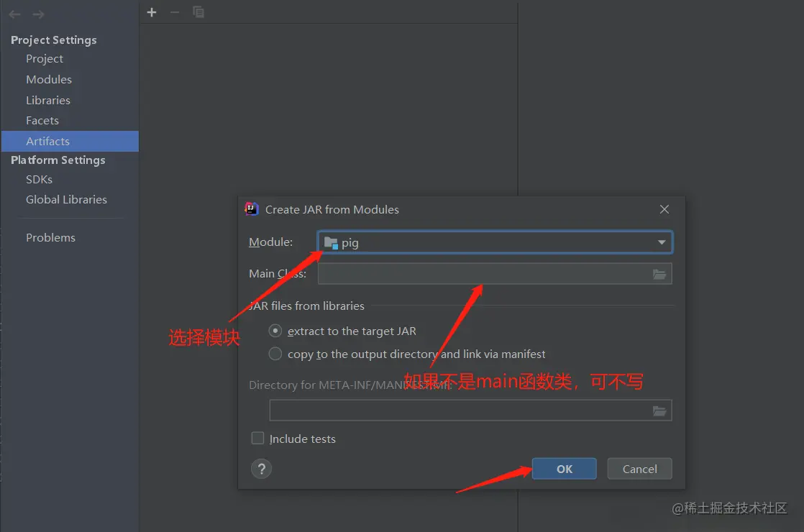Close the Create JAR from Modules dialog
This screenshot has height=532, width=804.
tap(664, 209)
